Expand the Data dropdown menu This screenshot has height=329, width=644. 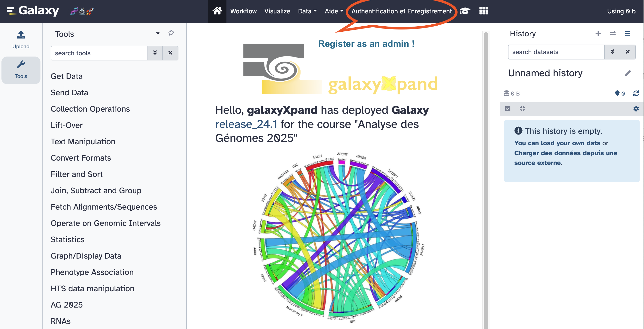[307, 11]
